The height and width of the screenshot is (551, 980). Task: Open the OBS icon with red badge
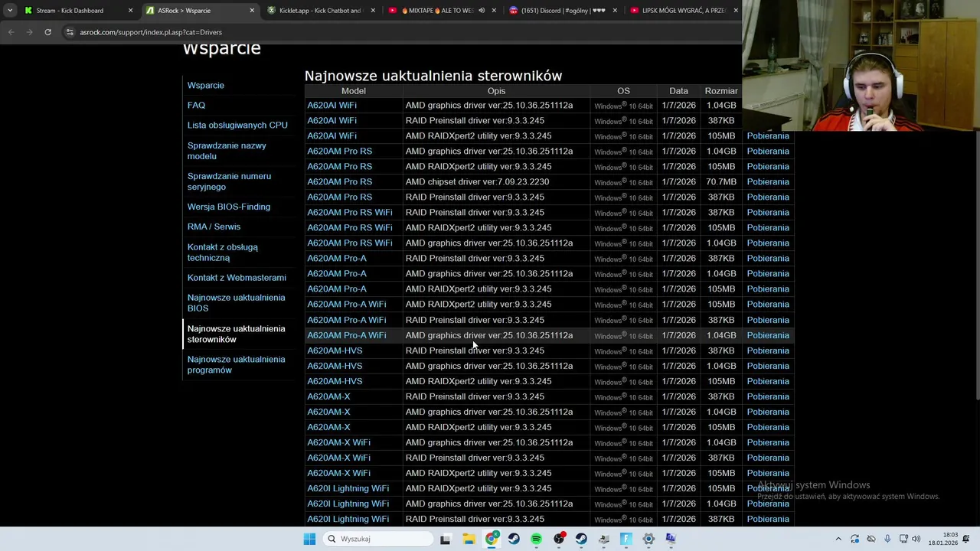click(559, 539)
